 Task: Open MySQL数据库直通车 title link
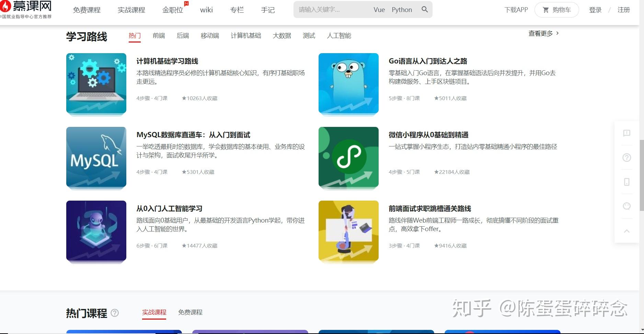click(x=193, y=135)
